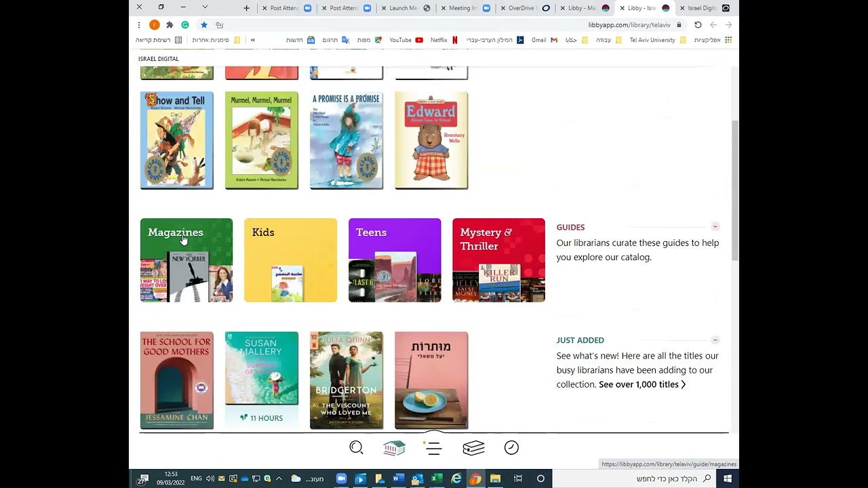This screenshot has height=488, width=868.
Task: Open the tab search dropdown chevron
Action: tap(205, 7)
